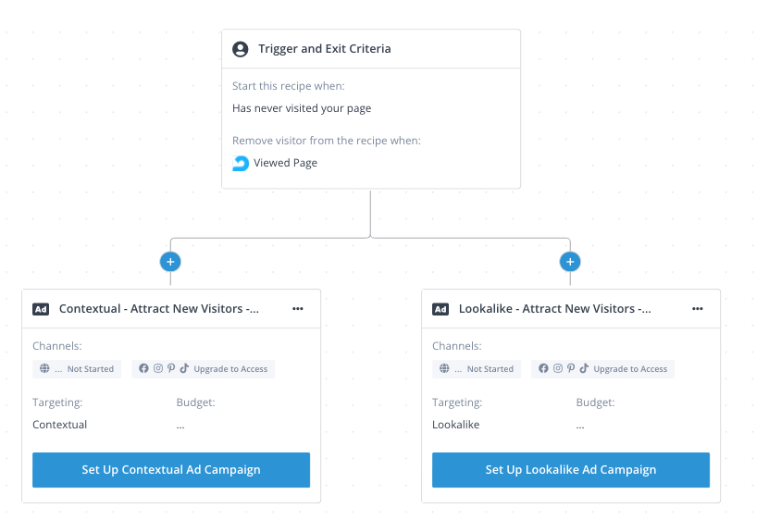Click the plus button above the Lookalike card
The image size is (769, 532).
570,262
